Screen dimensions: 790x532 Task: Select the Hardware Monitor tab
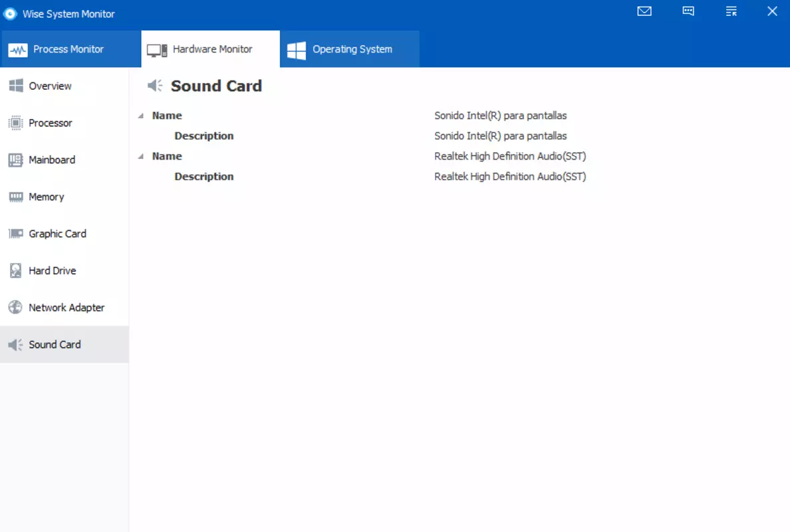click(211, 49)
